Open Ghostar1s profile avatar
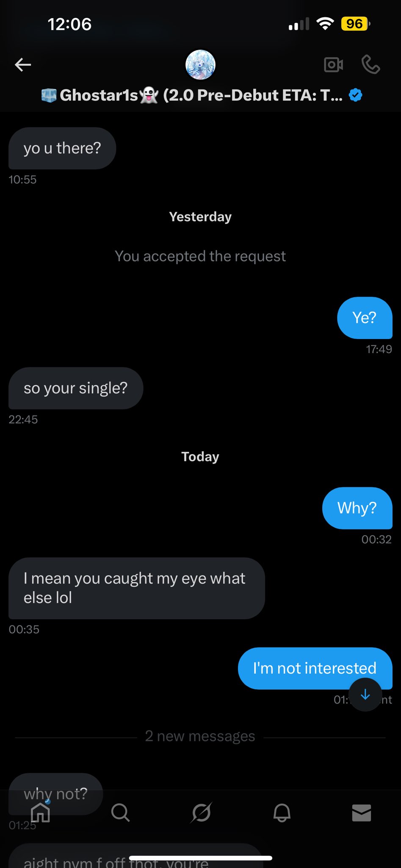The image size is (401, 868). tap(200, 65)
